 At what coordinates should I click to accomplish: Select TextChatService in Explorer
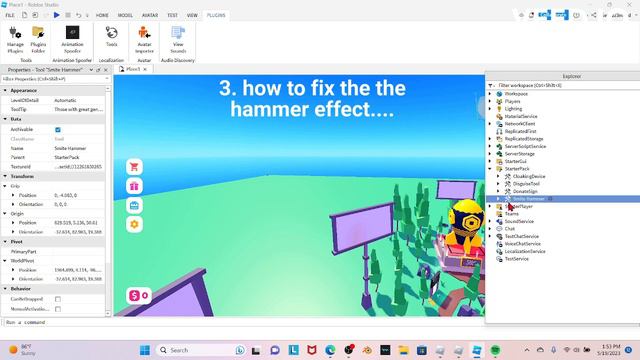click(x=522, y=236)
